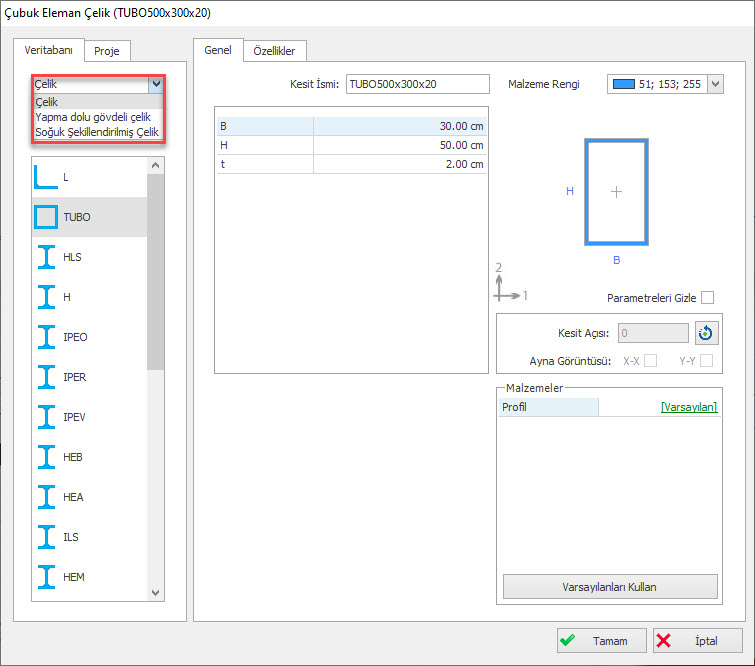This screenshot has height=666, width=755.
Task: Pick the HEM profile icon
Action: (x=46, y=576)
